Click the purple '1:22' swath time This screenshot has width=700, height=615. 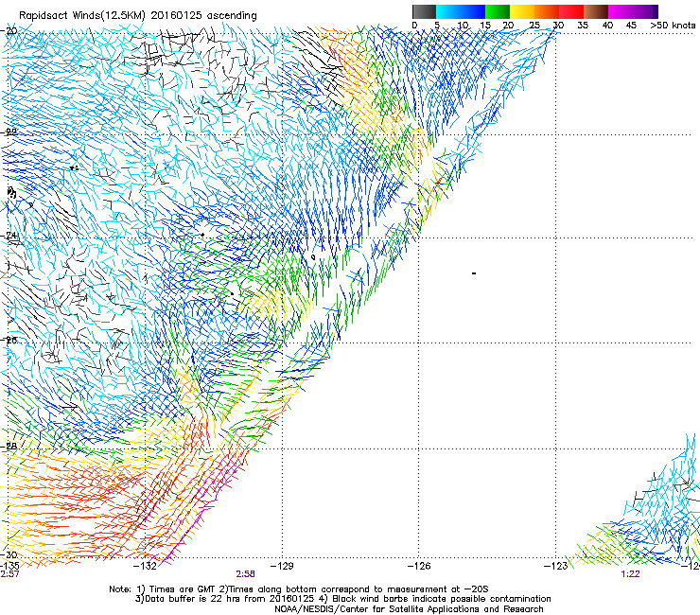[x=630, y=574]
